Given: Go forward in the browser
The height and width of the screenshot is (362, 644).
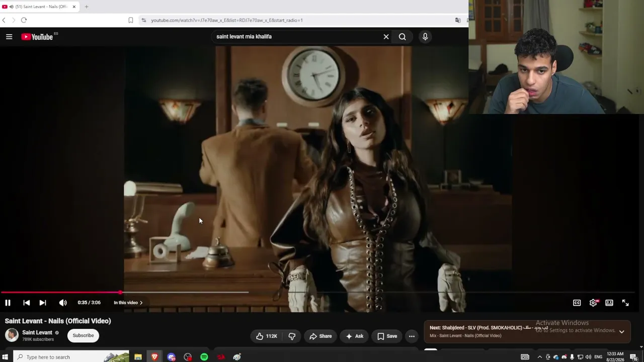Looking at the screenshot, I should click(x=14, y=20).
